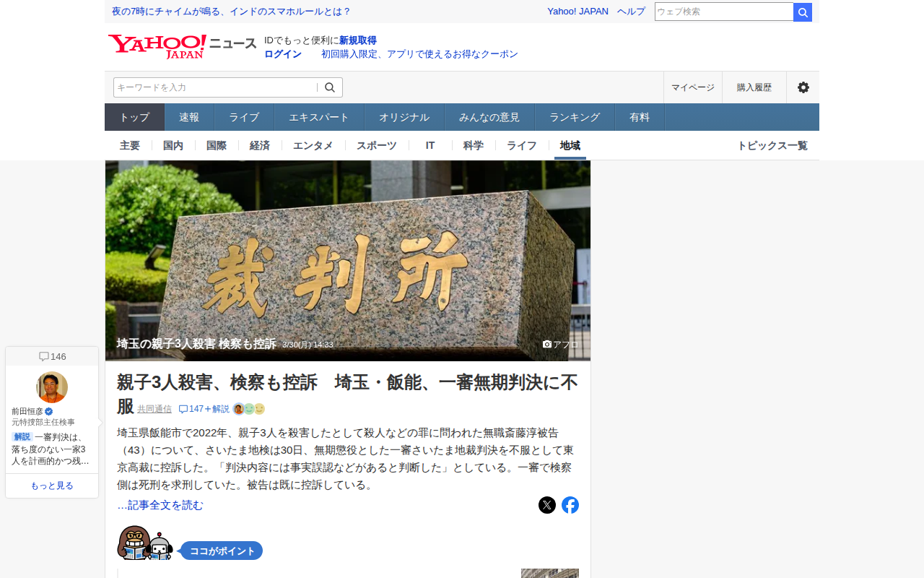Select the エンタメ category
The width and height of the screenshot is (924, 578).
313,145
